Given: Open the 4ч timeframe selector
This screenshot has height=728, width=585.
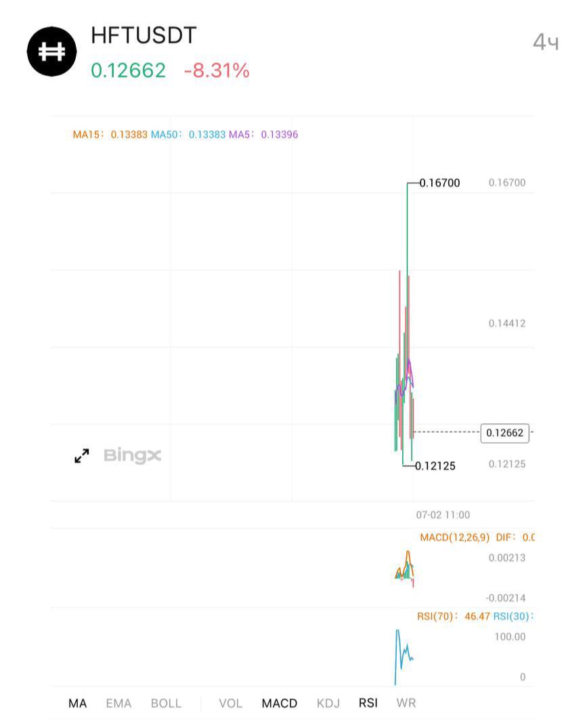Looking at the screenshot, I should [546, 42].
